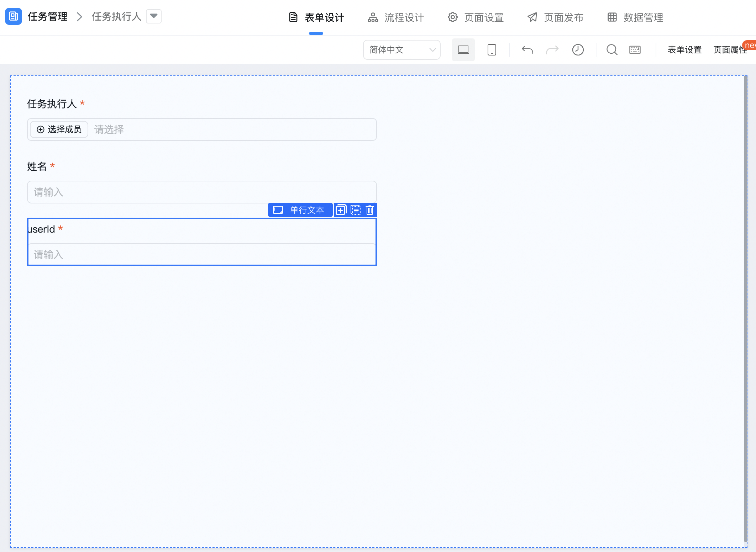
Task: Select the mobile preview icon
Action: [x=492, y=50]
